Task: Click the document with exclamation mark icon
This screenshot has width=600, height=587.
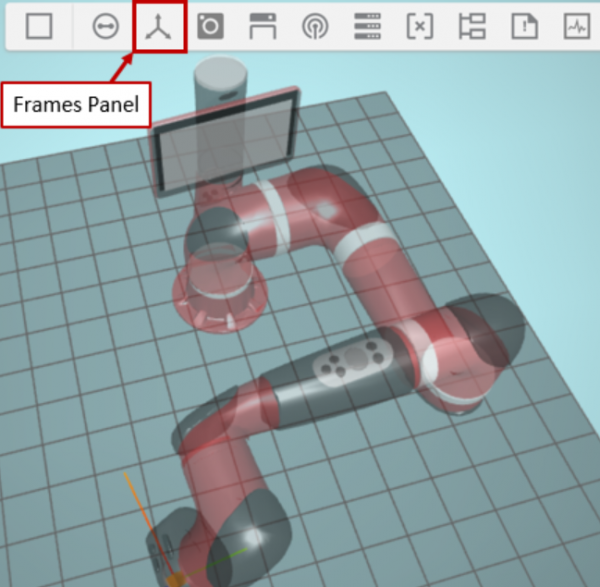Action: [x=525, y=26]
